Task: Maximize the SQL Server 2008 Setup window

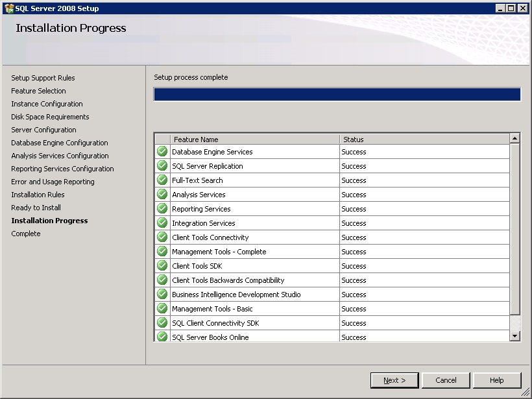Action: [511, 8]
